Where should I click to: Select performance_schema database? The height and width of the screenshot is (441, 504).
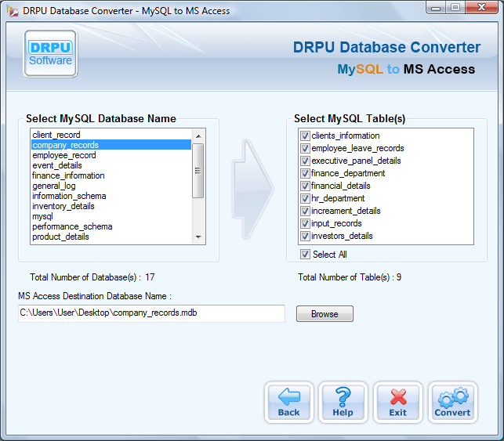click(111, 226)
